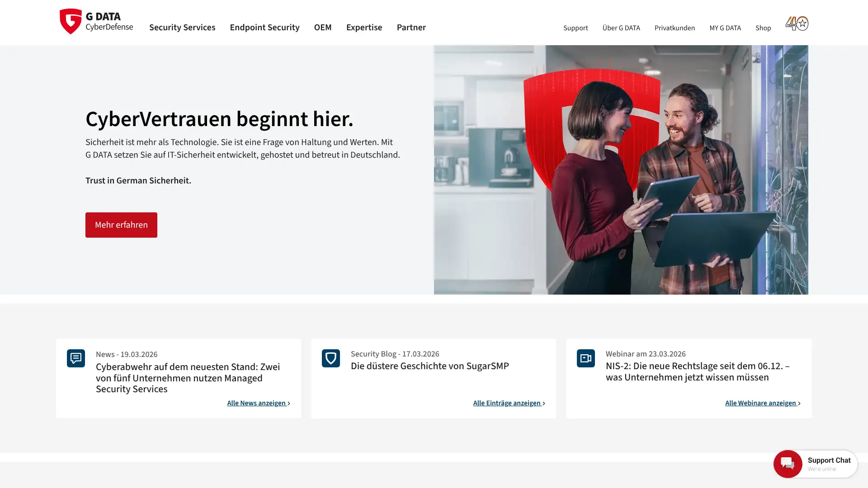Open the OEM menu item
Screen dimensions: 868x488
point(323,28)
